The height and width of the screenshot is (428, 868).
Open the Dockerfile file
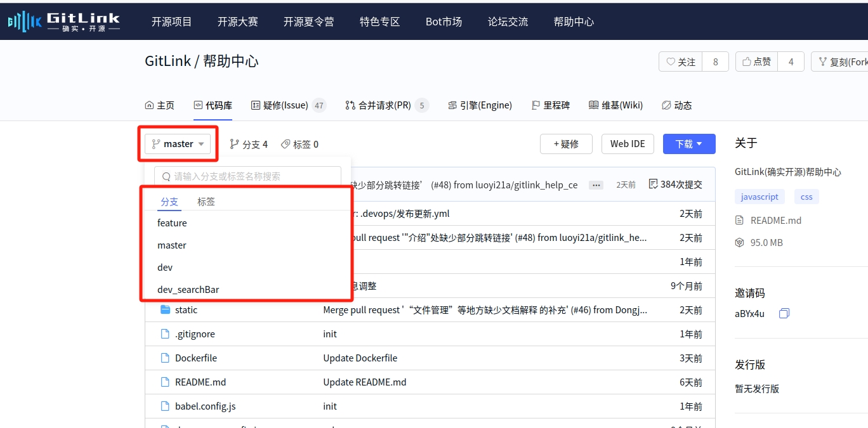196,358
